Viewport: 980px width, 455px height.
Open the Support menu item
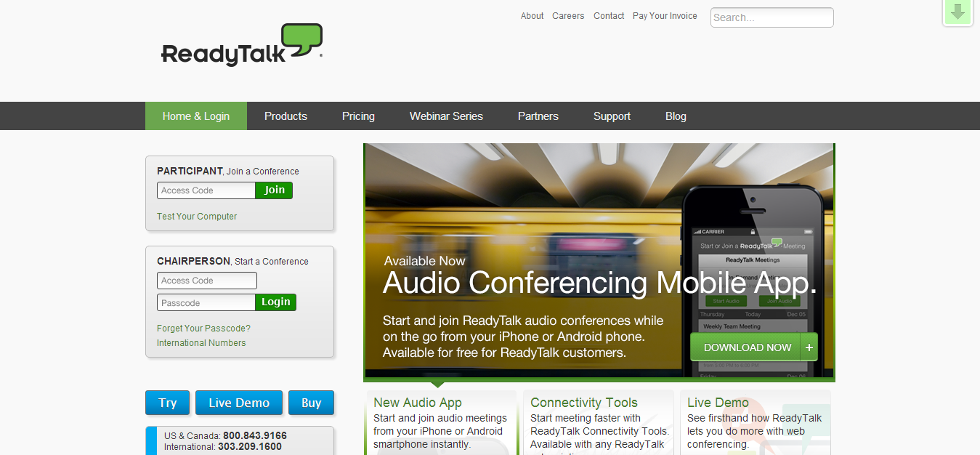612,116
